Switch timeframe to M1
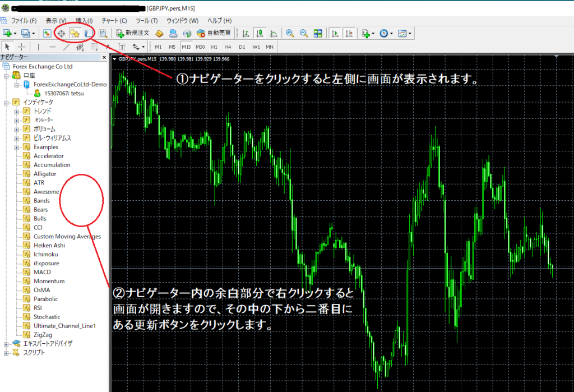 (x=158, y=47)
